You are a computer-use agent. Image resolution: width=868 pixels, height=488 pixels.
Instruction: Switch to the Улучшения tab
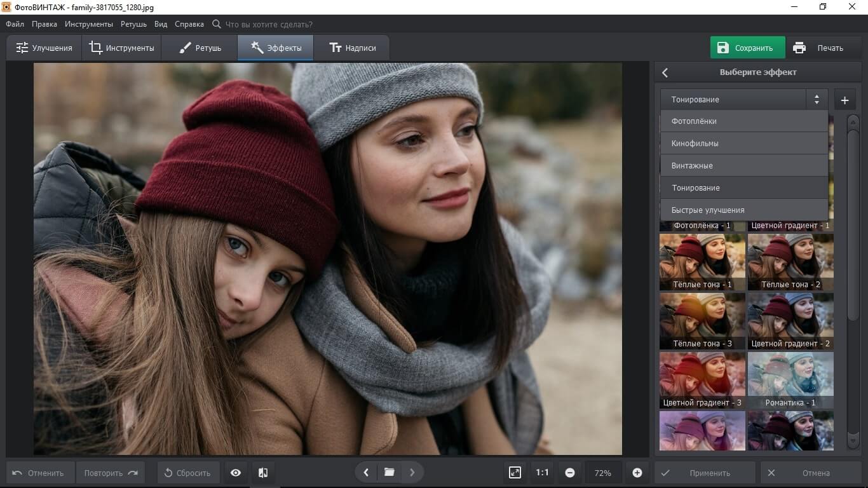[44, 48]
